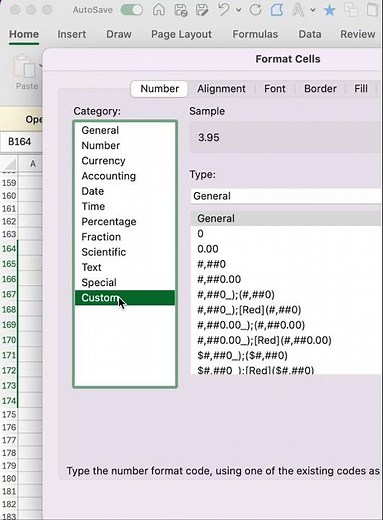Choose the 0.00 format code
Screen dimensions: 383x520
pyautogui.click(x=286, y=249)
